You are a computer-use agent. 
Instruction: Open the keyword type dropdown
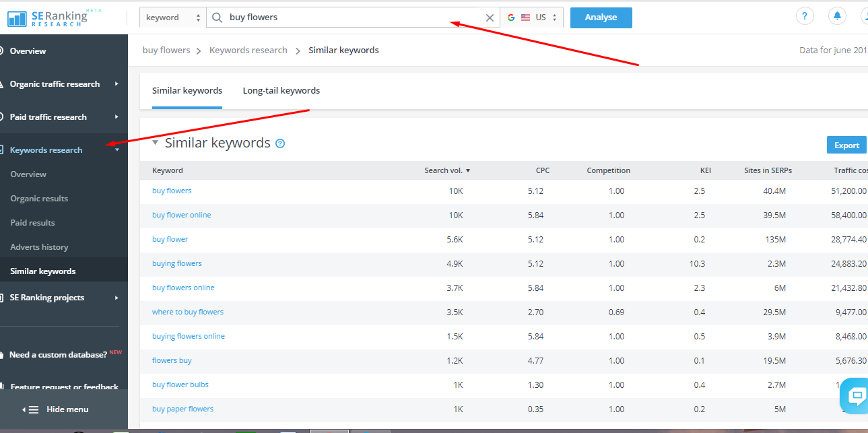click(x=172, y=18)
